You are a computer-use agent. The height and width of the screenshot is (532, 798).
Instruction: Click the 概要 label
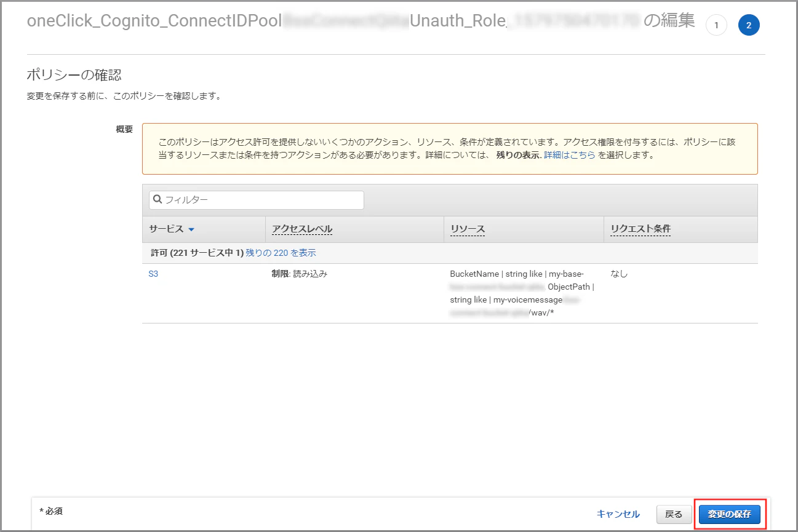[x=124, y=129]
